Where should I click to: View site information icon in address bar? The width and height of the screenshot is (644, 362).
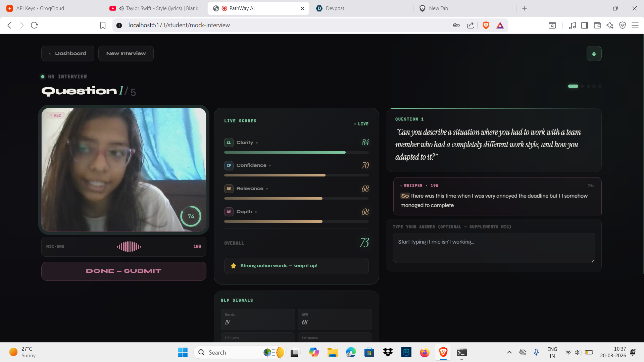119,25
